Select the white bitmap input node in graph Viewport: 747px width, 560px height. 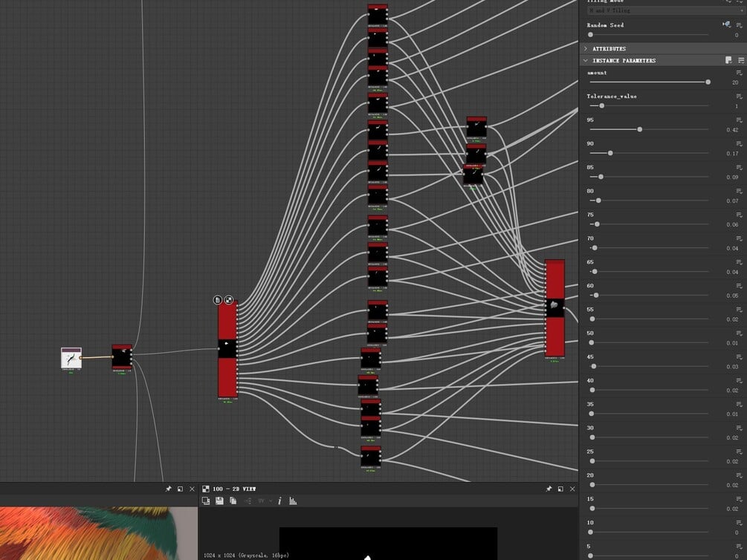71,358
